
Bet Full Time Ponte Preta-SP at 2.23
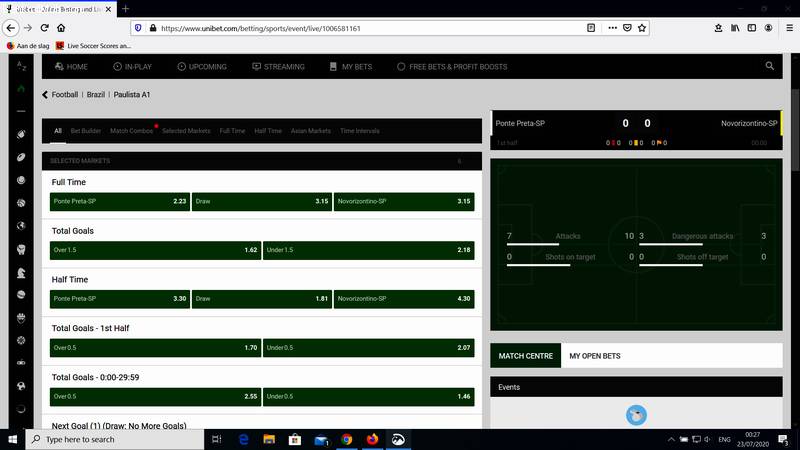[120, 202]
